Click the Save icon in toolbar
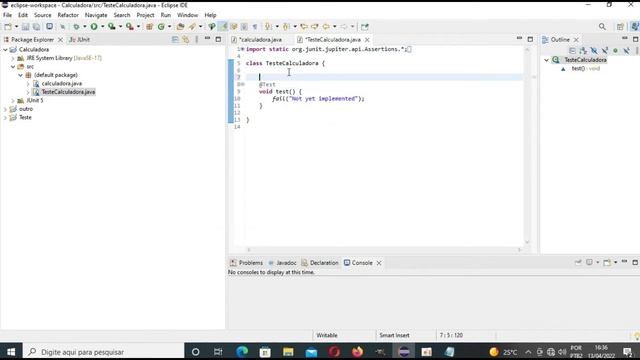This screenshot has height=360, width=640. click(x=25, y=27)
